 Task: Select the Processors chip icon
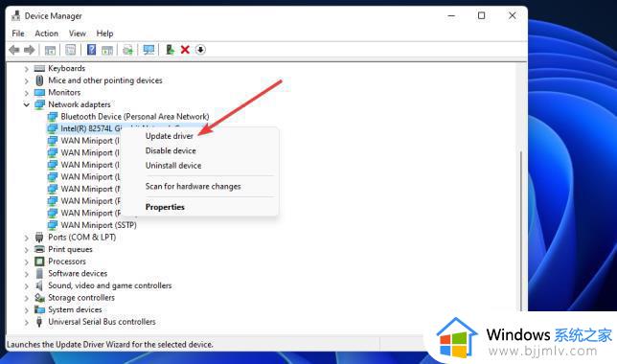(x=39, y=262)
